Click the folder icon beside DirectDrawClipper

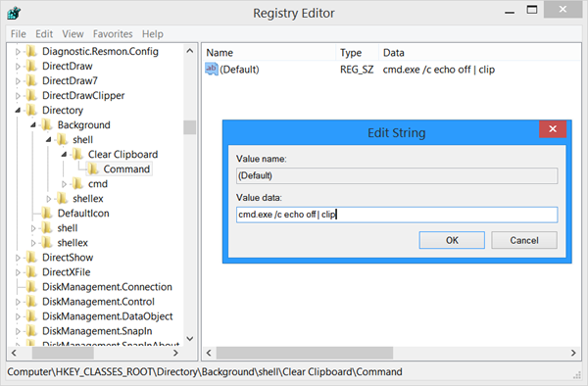pyautogui.click(x=31, y=96)
